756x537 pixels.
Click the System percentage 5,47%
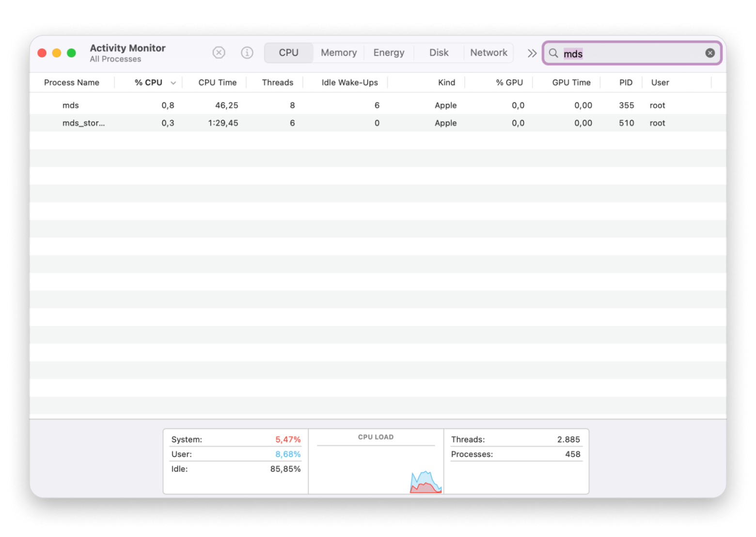(288, 440)
